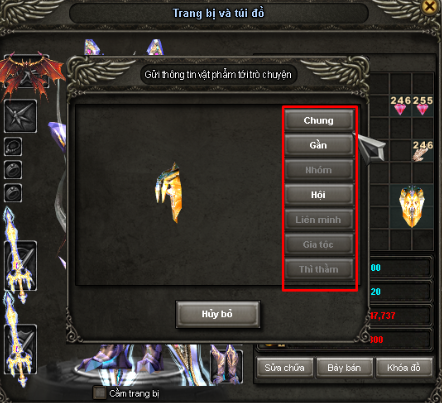Select the upper ring equipment slot
The image size is (442, 403).
click(13, 169)
